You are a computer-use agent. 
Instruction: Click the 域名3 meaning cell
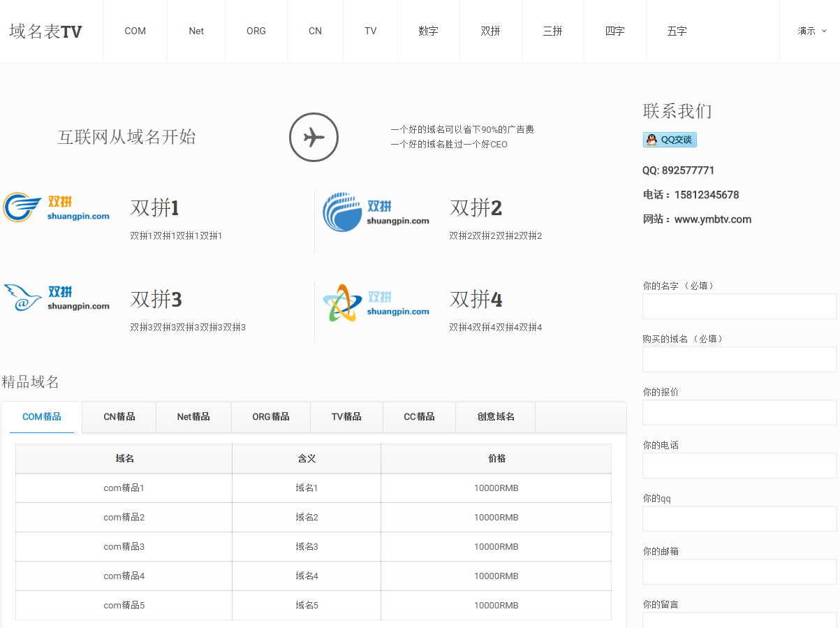(307, 547)
